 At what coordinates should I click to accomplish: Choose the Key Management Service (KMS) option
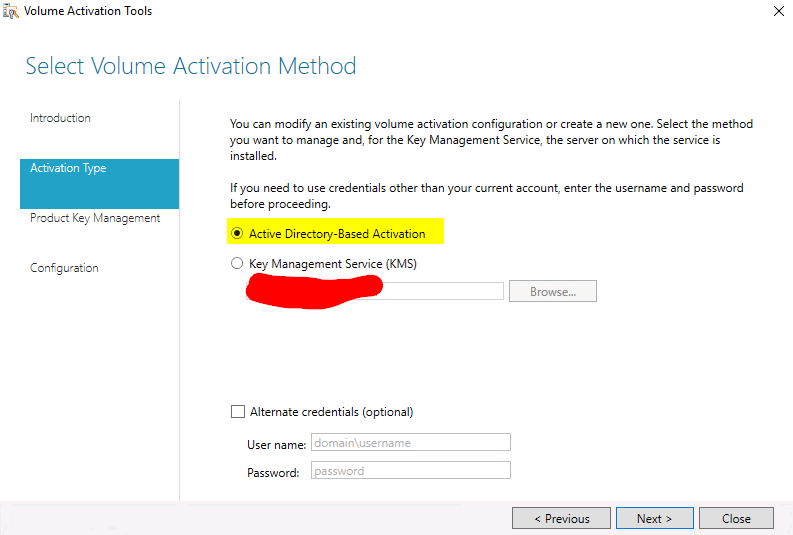coord(237,264)
